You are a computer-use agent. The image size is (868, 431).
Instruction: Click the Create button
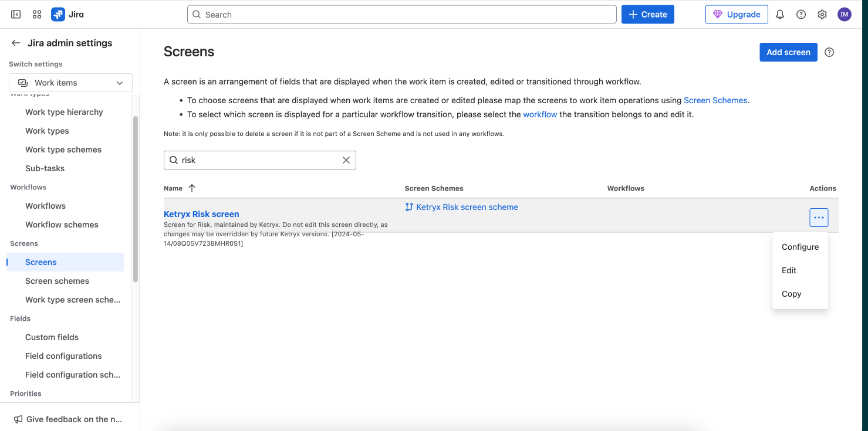pyautogui.click(x=648, y=15)
